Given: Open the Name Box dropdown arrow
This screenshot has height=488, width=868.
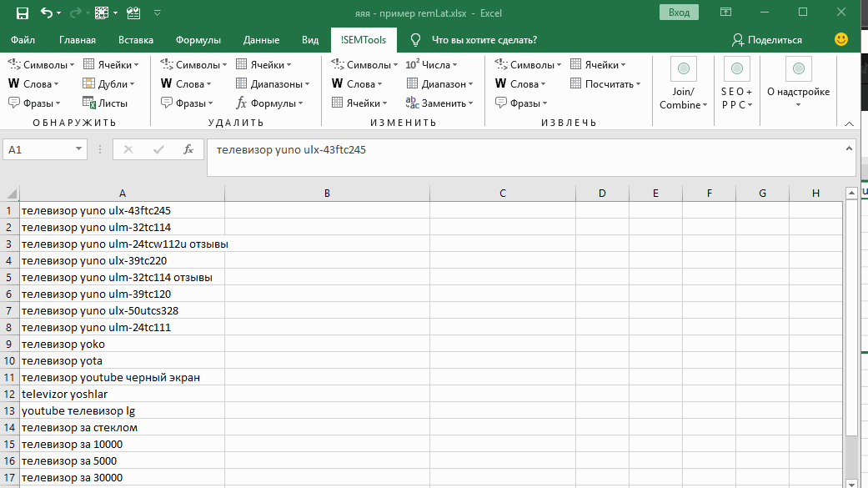Looking at the screenshot, I should pos(78,149).
